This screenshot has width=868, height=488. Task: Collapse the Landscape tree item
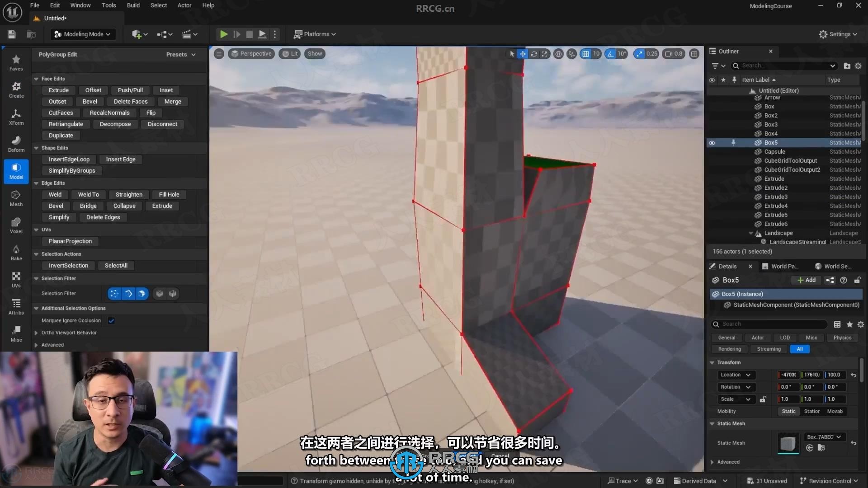click(751, 234)
